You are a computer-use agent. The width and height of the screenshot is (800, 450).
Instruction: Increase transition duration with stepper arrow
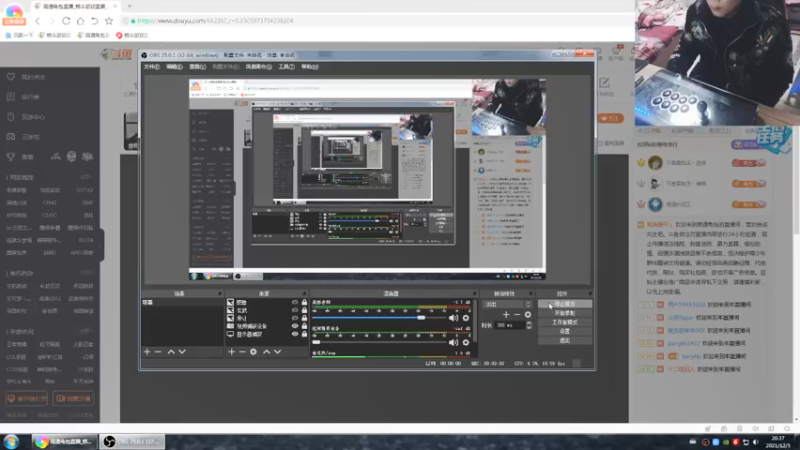pyautogui.click(x=529, y=323)
